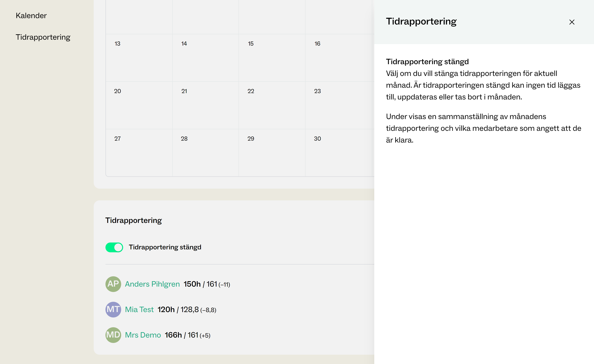Open Kalender in the sidebar
This screenshot has height=364, width=594.
(x=31, y=16)
